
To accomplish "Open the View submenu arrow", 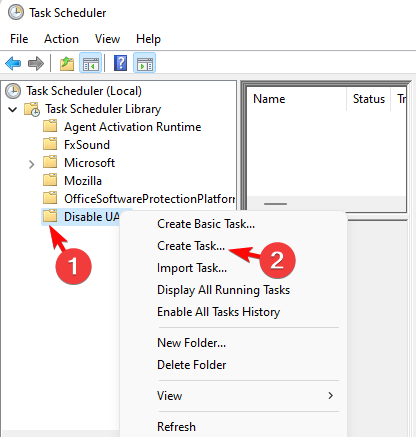I will click(x=330, y=396).
